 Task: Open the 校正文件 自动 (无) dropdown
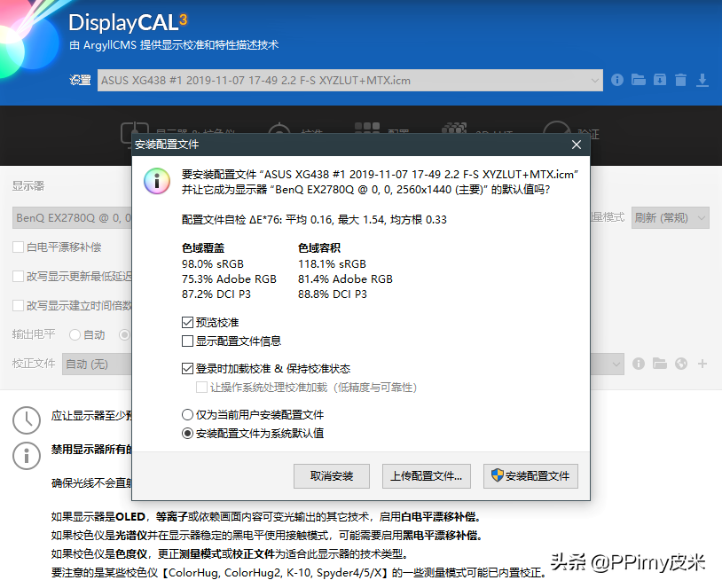click(616, 364)
